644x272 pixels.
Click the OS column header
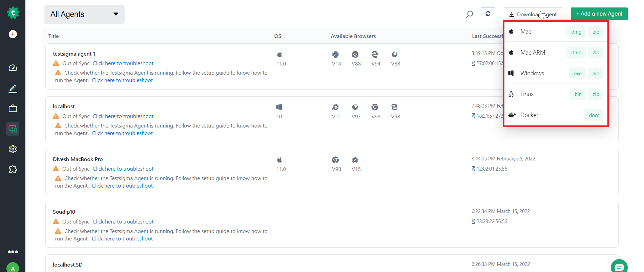point(278,36)
